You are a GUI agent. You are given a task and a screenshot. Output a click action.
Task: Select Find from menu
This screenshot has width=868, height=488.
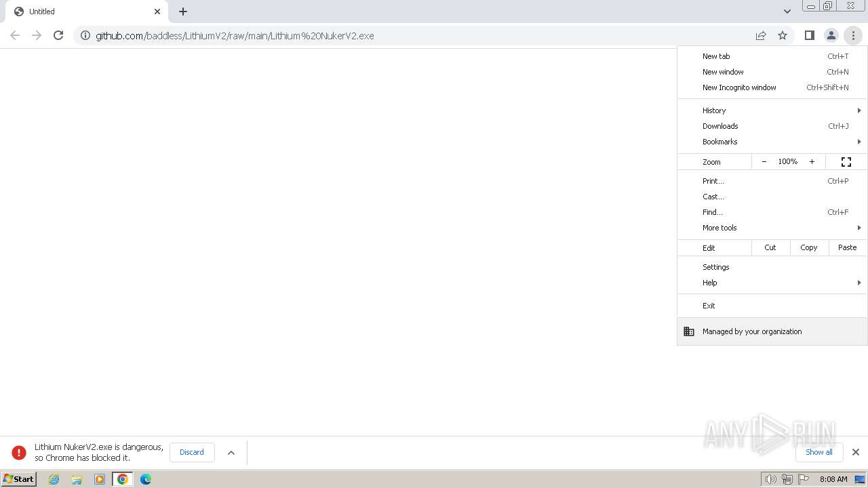(772, 212)
